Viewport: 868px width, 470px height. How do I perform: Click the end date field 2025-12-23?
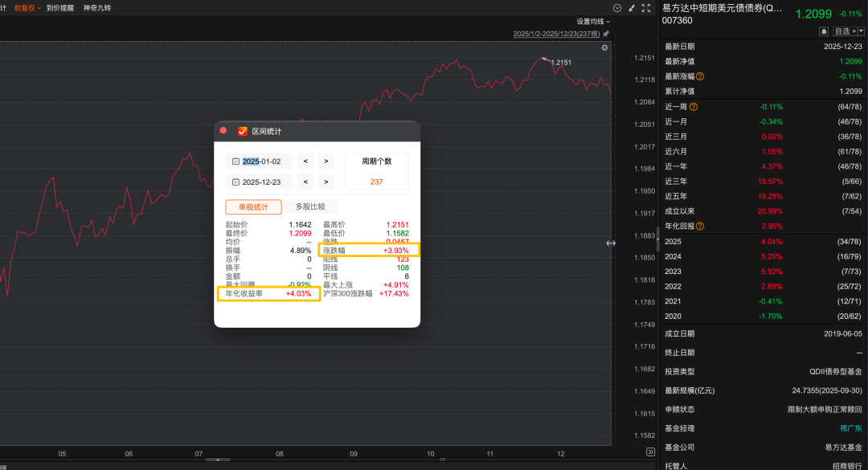tap(261, 182)
